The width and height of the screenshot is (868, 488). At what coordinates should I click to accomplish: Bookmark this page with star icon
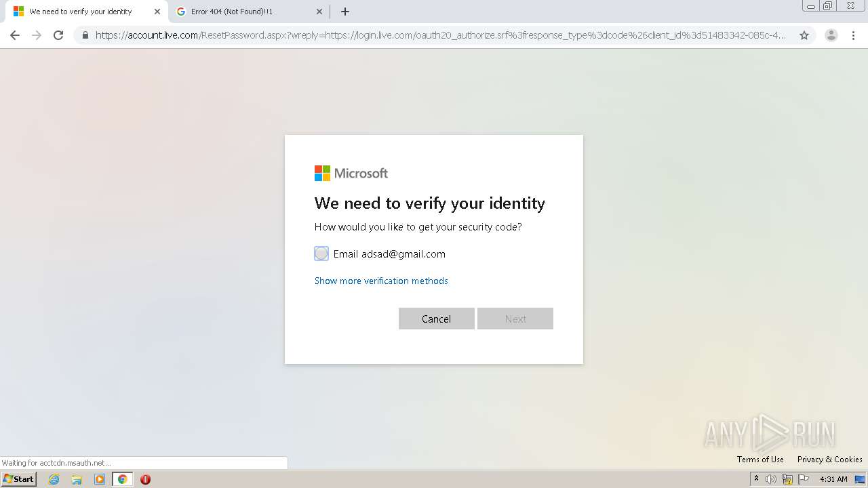point(804,35)
